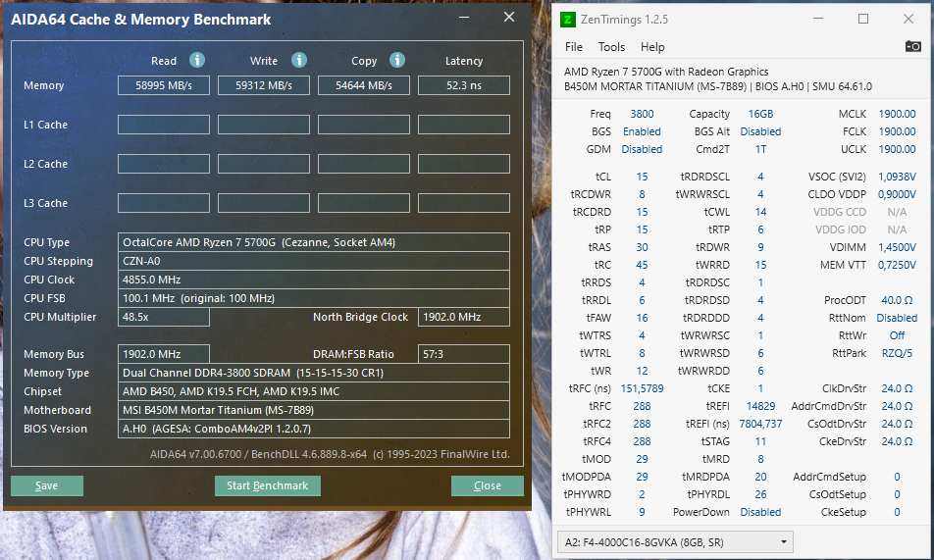Click the MCLK 1900.00 value

point(897,114)
